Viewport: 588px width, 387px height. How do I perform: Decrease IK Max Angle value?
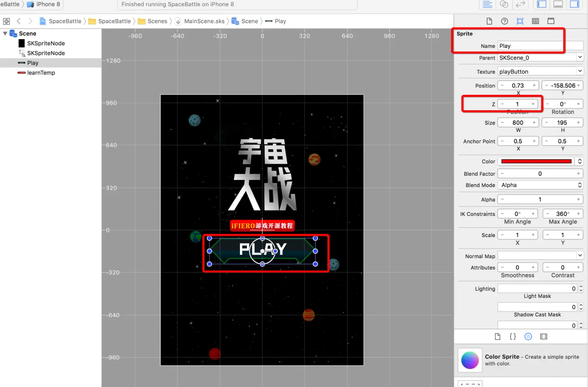pos(548,214)
